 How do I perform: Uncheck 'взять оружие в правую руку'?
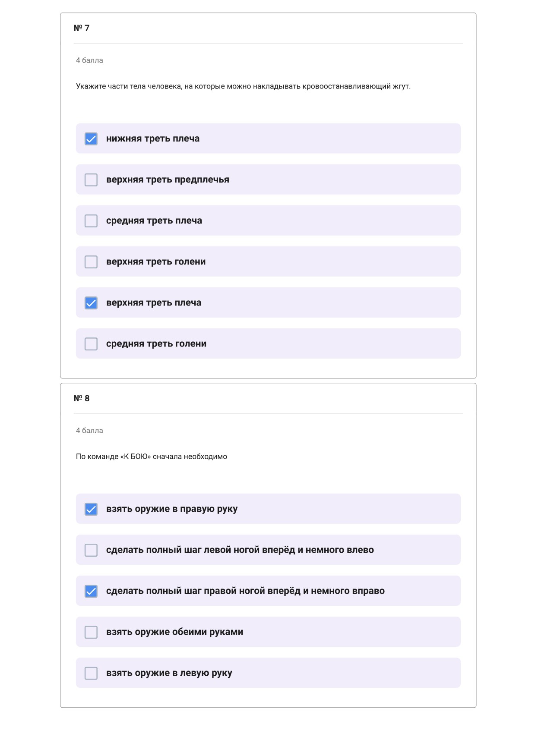coord(91,509)
